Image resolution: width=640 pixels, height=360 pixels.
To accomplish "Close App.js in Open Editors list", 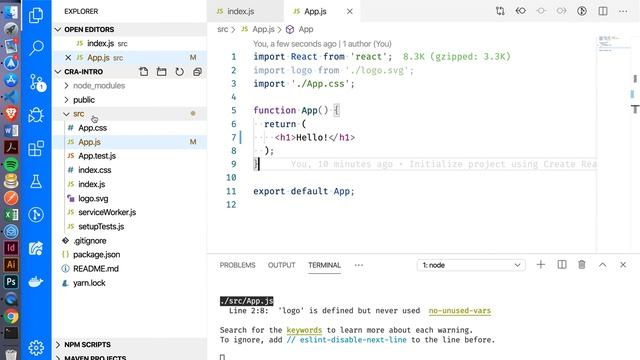I will coord(68,58).
